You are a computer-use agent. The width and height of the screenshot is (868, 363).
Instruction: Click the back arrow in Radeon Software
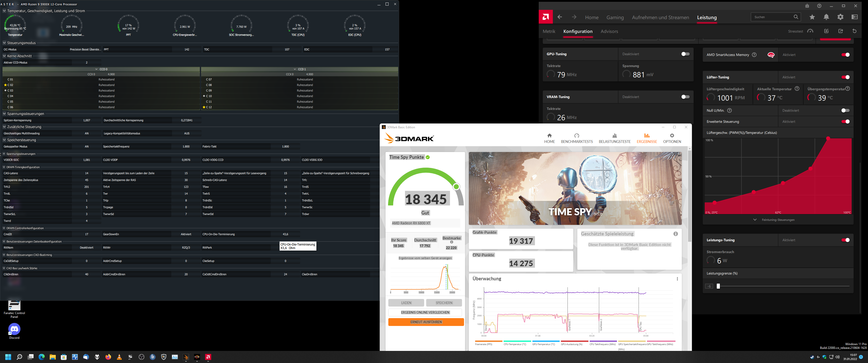560,17
